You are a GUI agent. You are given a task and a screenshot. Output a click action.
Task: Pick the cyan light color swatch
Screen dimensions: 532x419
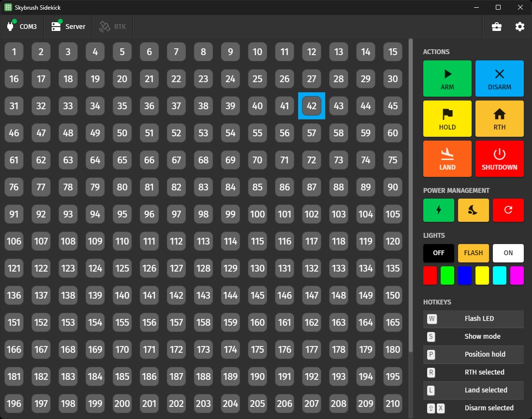coord(499,275)
